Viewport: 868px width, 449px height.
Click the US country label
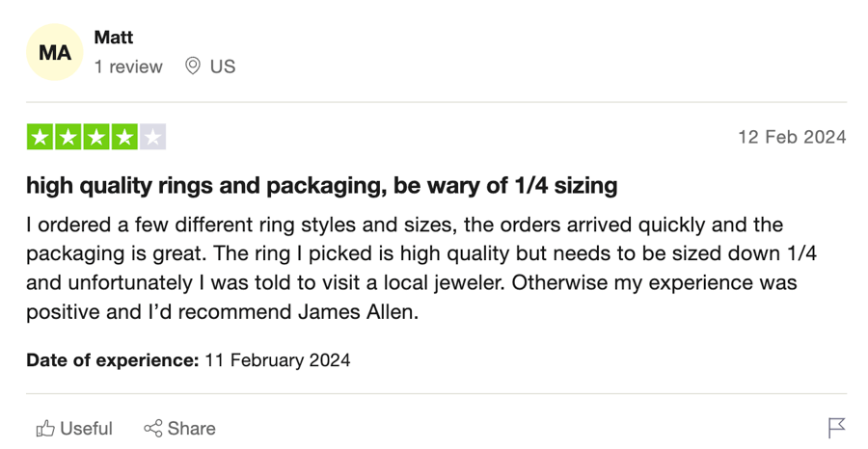point(223,66)
